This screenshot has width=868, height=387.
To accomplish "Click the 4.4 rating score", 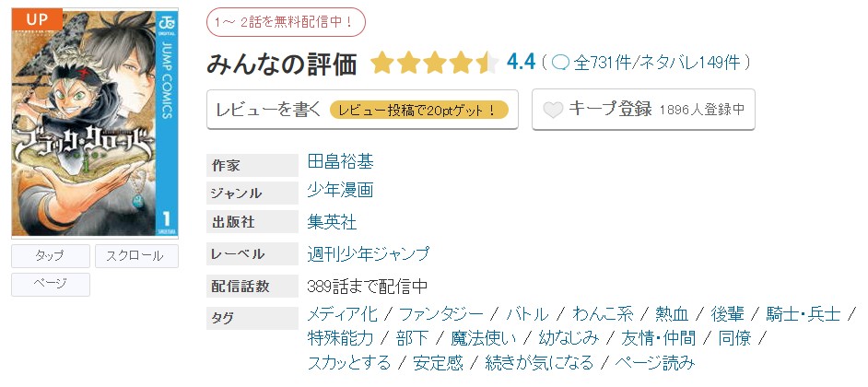I will coord(521,62).
